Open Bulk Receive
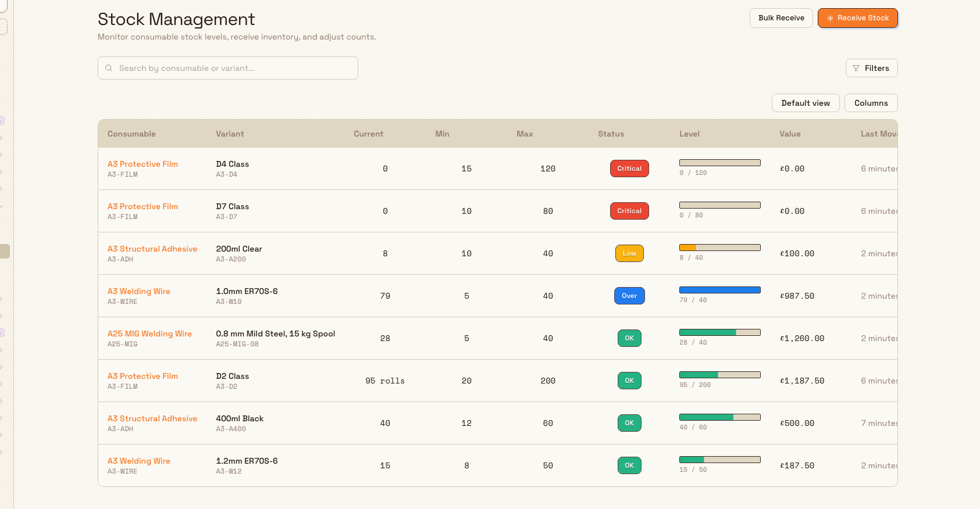The height and width of the screenshot is (509, 980). (x=781, y=18)
